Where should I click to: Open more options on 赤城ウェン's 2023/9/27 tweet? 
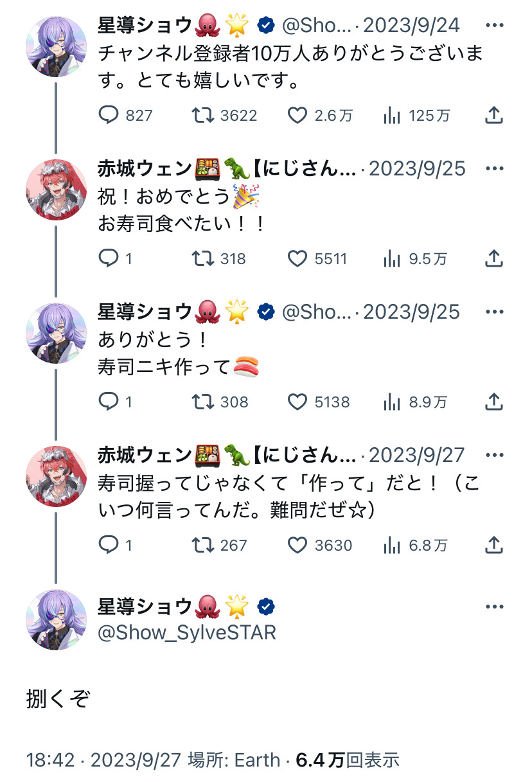pyautogui.click(x=494, y=456)
